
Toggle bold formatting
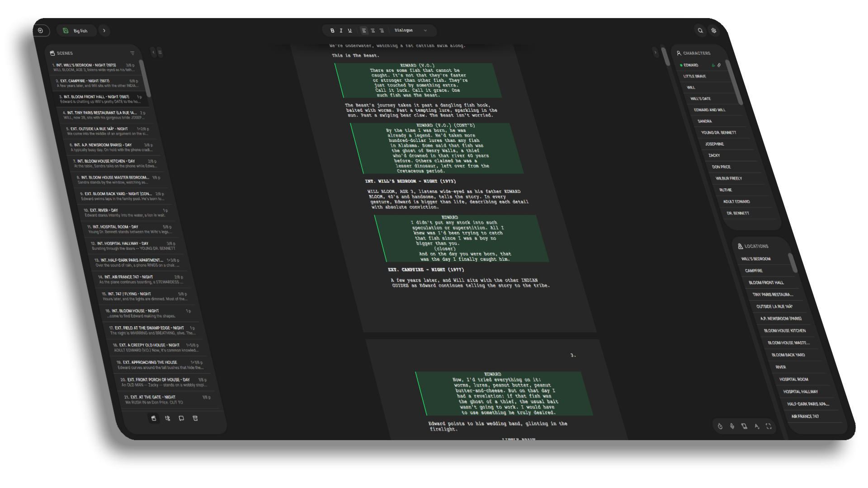click(332, 31)
